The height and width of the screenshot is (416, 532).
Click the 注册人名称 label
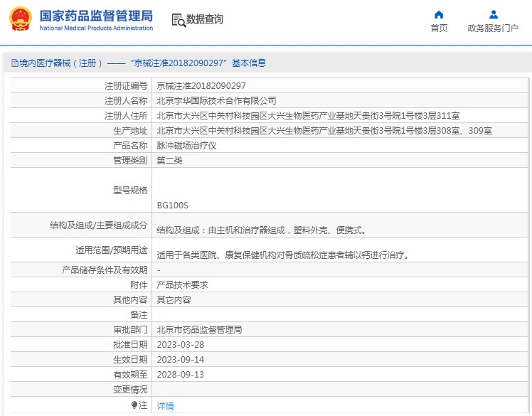pos(126,101)
